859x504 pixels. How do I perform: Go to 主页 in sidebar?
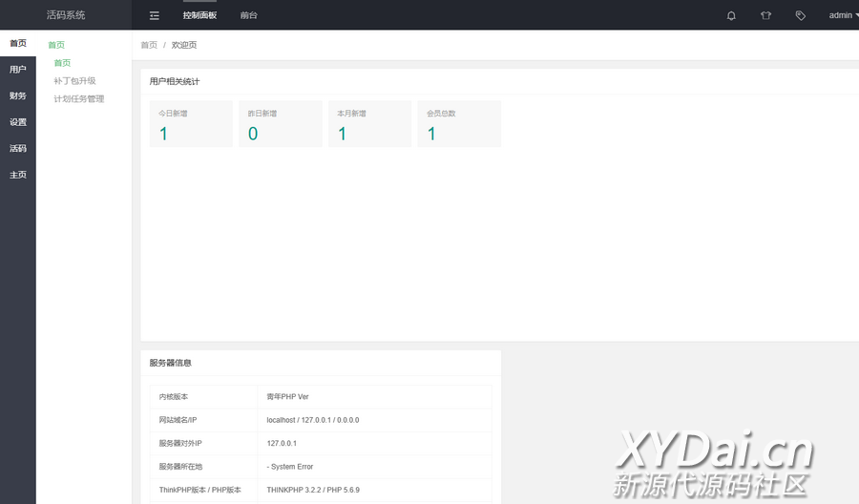pyautogui.click(x=18, y=175)
